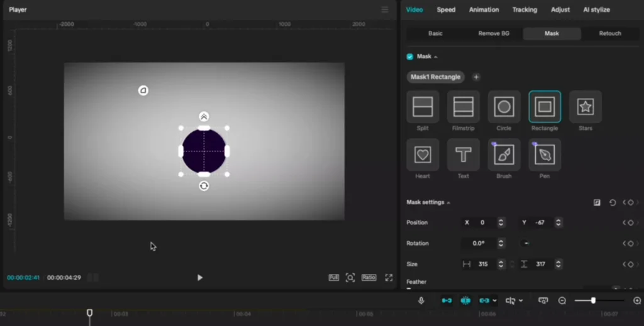Viewport: 644px width, 326px height.
Task: Toggle the Position keyframe diamond
Action: 630,222
